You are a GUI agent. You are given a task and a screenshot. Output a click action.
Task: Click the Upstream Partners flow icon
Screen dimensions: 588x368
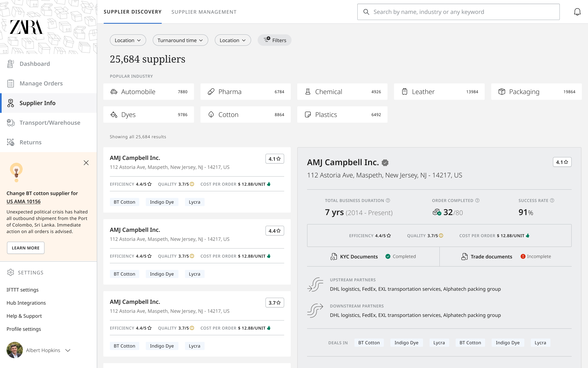click(x=315, y=285)
